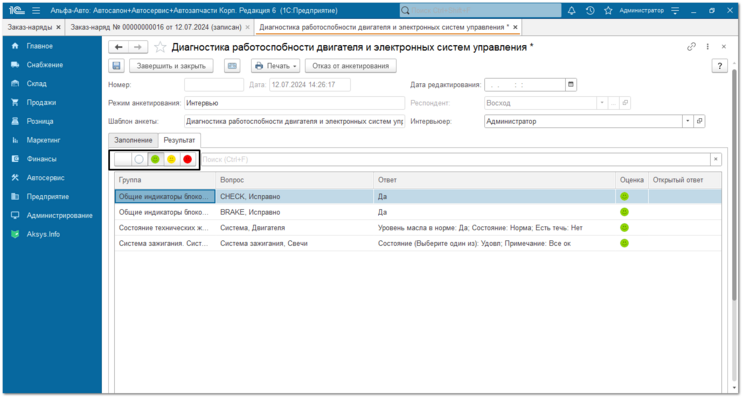Viewport: 743px width, 398px height.
Task: Toggle empty circle rating filter
Action: [x=139, y=159]
